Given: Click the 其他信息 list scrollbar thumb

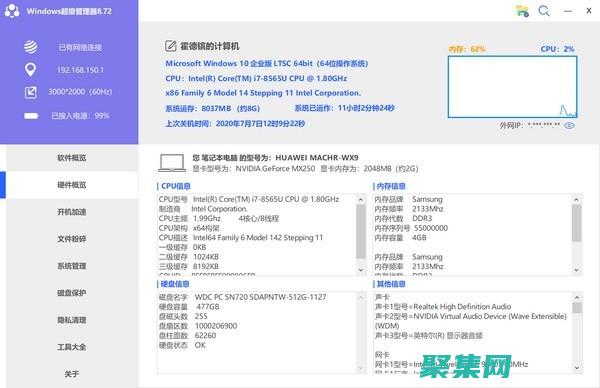Looking at the screenshot, I should click(577, 308).
